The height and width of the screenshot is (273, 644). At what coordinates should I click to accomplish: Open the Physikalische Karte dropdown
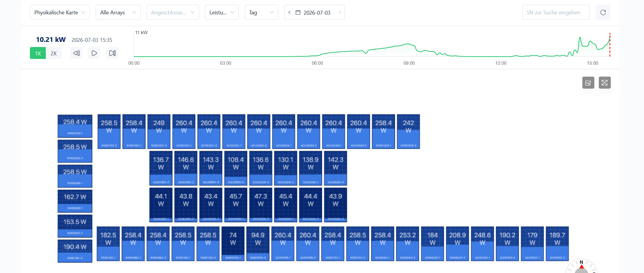[60, 12]
